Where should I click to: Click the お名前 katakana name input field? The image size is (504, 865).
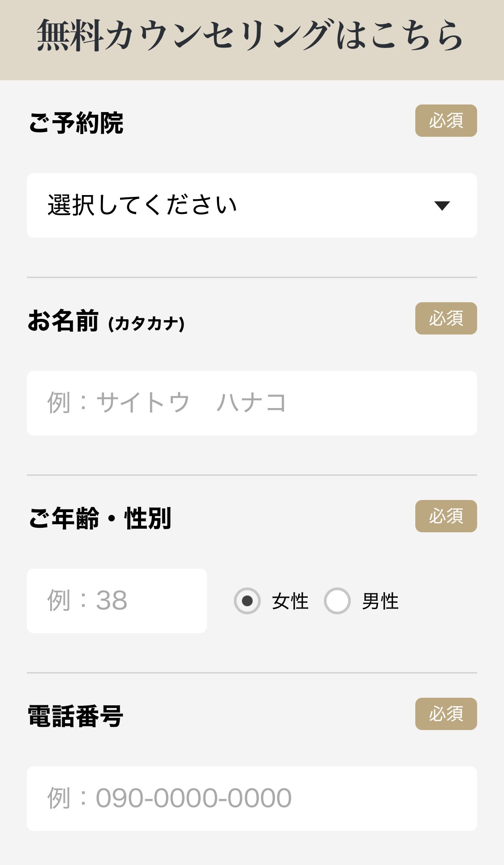tap(252, 403)
